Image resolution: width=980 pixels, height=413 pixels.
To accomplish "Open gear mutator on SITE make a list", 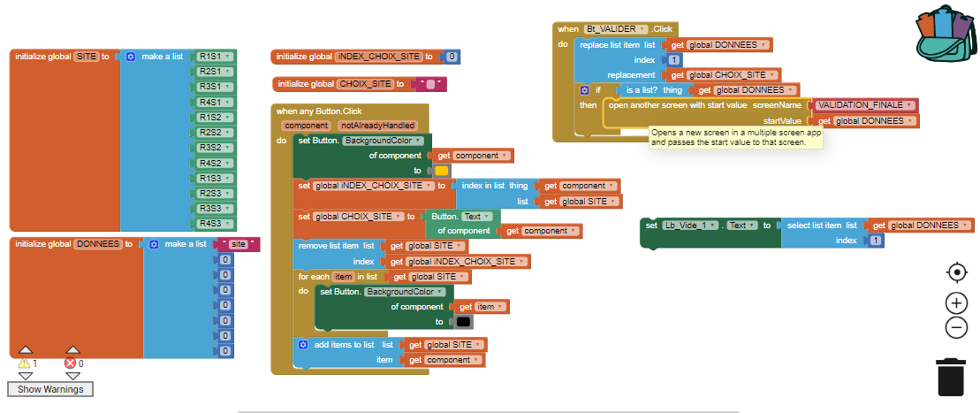I will (x=131, y=57).
